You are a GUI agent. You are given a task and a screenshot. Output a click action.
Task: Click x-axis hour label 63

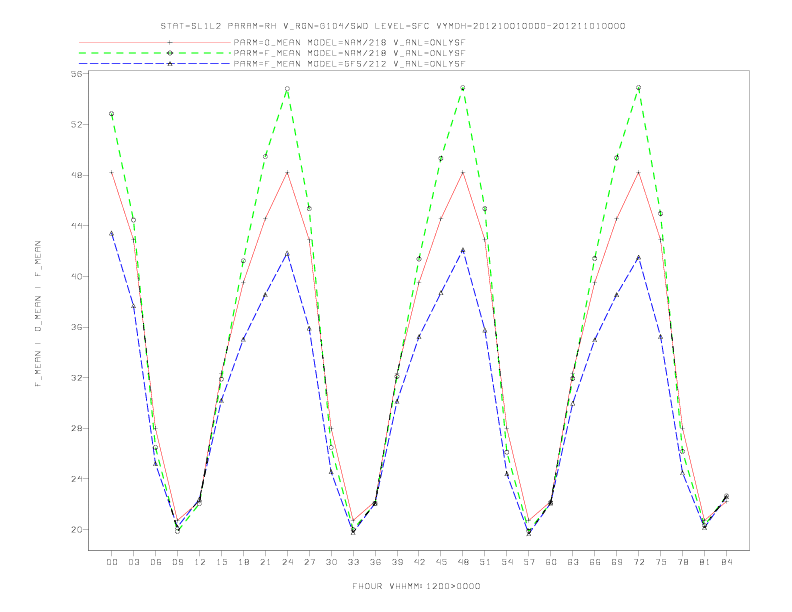coord(573,562)
